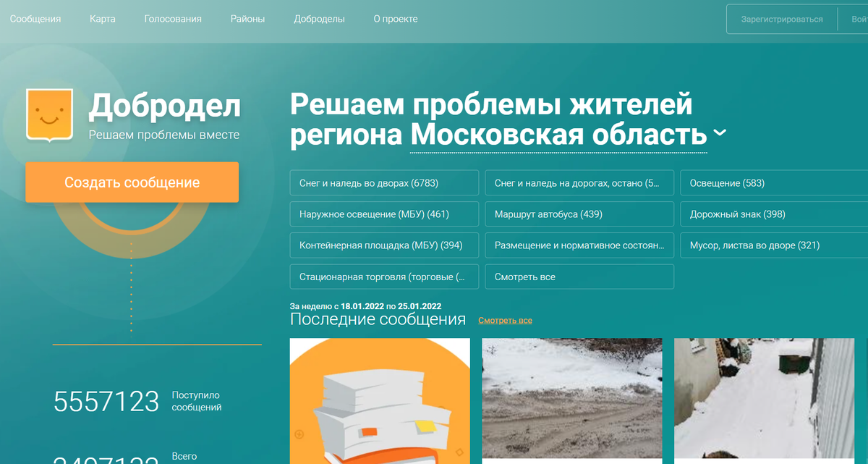Filter by Снег и наледь во дворах (6783)
Image resolution: width=868 pixels, height=464 pixels.
[x=384, y=183]
